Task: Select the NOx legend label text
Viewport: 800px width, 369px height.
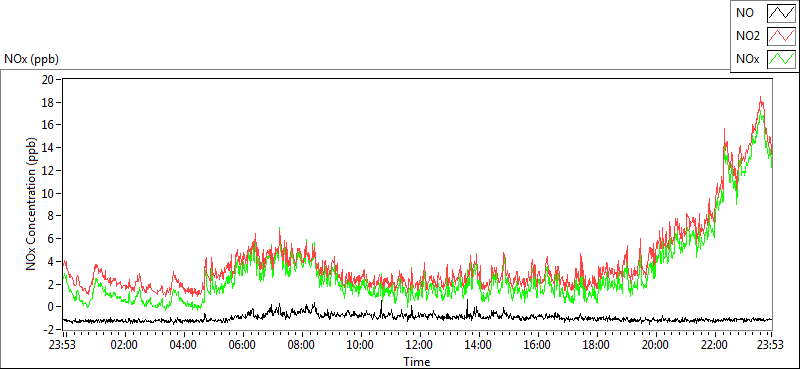Action: [x=747, y=60]
